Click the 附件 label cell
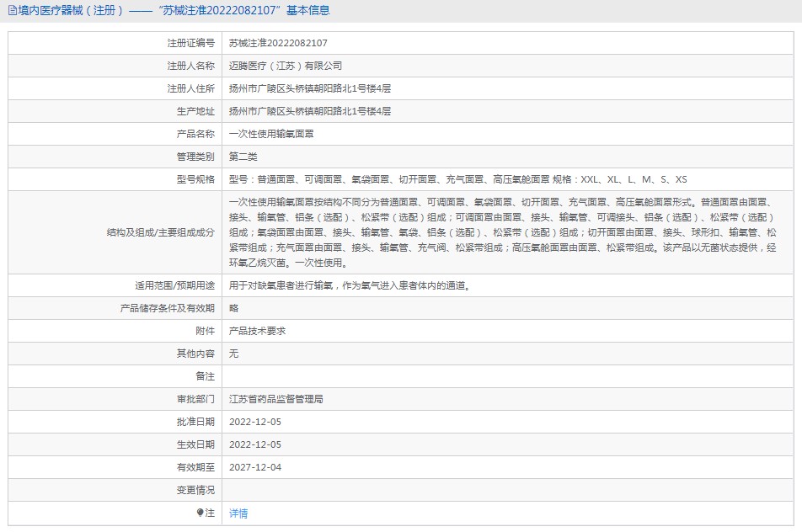Viewport: 802px width, 532px height. click(115, 331)
